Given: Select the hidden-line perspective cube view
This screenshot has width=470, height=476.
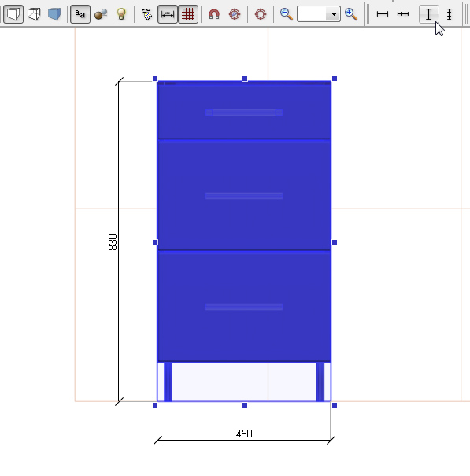Looking at the screenshot, I should (x=34, y=14).
